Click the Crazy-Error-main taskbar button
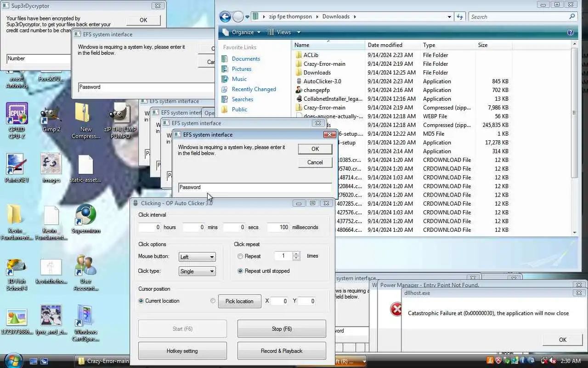588x368 pixels. pyautogui.click(x=103, y=362)
